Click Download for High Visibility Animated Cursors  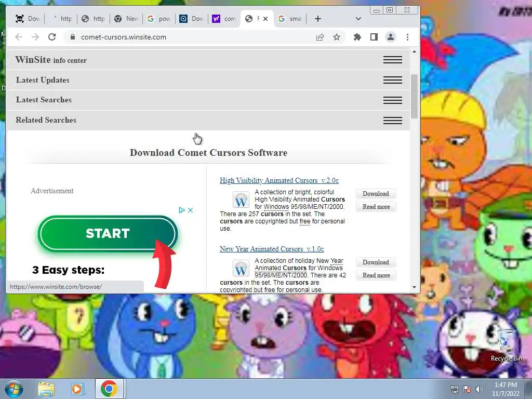click(x=376, y=194)
